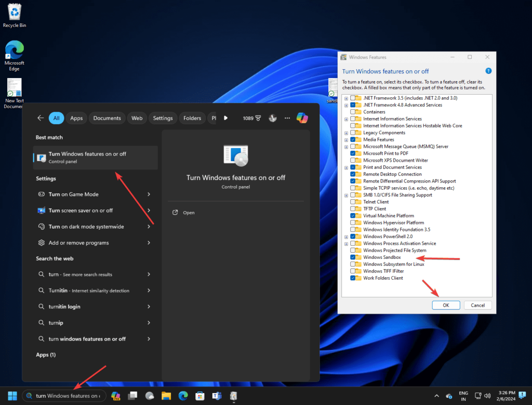Open Microsoft Teams from the taskbar

[x=217, y=396]
